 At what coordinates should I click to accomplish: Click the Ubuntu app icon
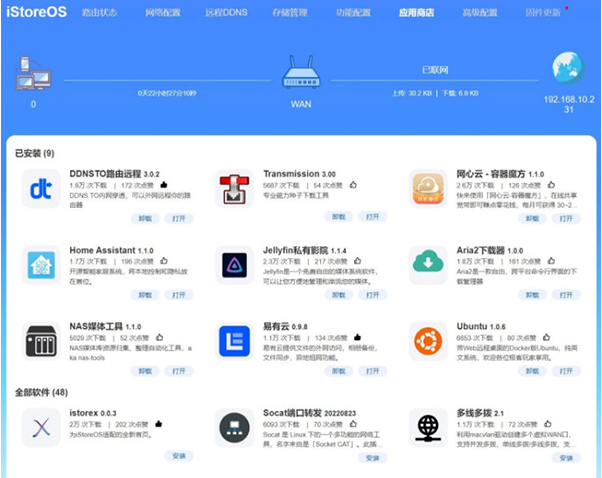coord(428,341)
